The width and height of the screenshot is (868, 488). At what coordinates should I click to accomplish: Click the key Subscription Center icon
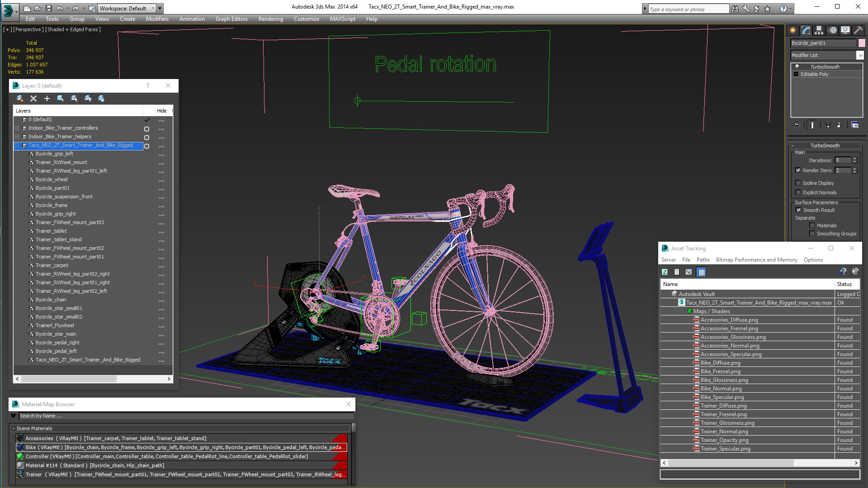click(x=746, y=9)
